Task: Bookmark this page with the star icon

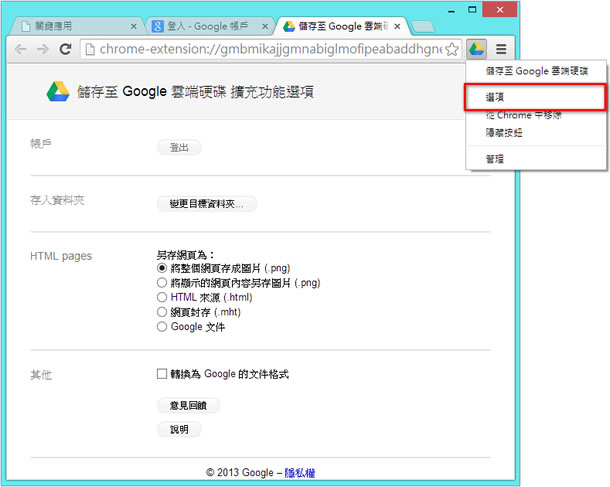Action: click(452, 48)
